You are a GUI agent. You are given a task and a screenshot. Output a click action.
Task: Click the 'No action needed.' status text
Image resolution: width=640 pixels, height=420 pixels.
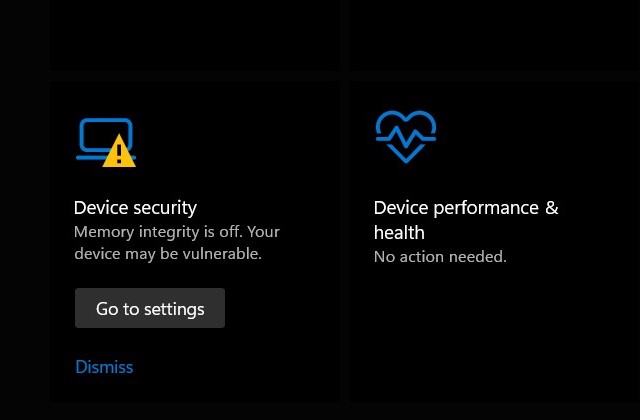pos(440,257)
